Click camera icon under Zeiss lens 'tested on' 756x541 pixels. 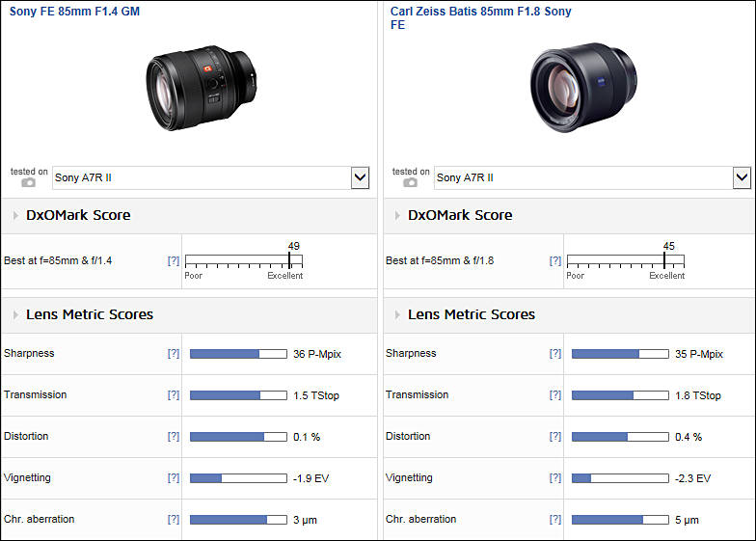coord(411,183)
